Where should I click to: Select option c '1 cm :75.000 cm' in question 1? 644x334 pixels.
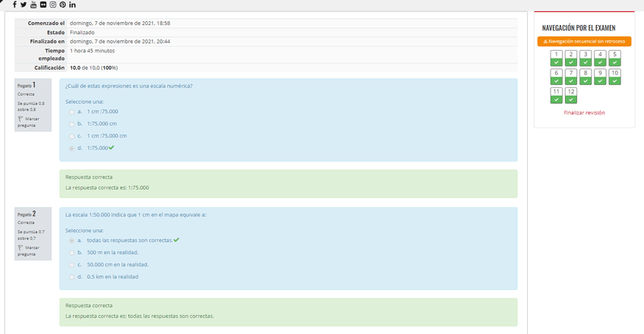[x=71, y=136]
